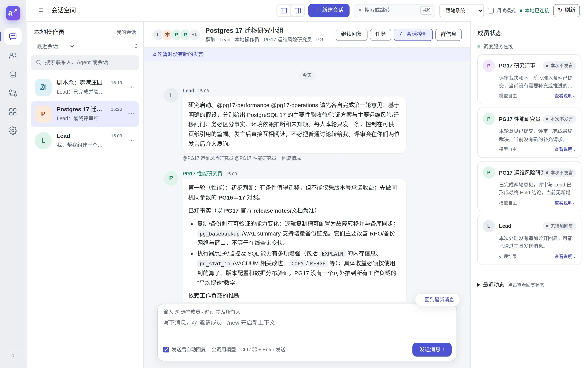Viewport: 588px width, 368px height.
Task: Open the 跟随系统 theme dropdown
Action: pyautogui.click(x=461, y=10)
